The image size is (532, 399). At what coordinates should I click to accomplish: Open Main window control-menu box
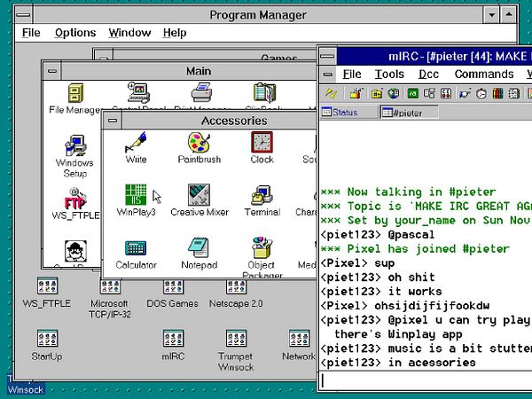pos(52,71)
